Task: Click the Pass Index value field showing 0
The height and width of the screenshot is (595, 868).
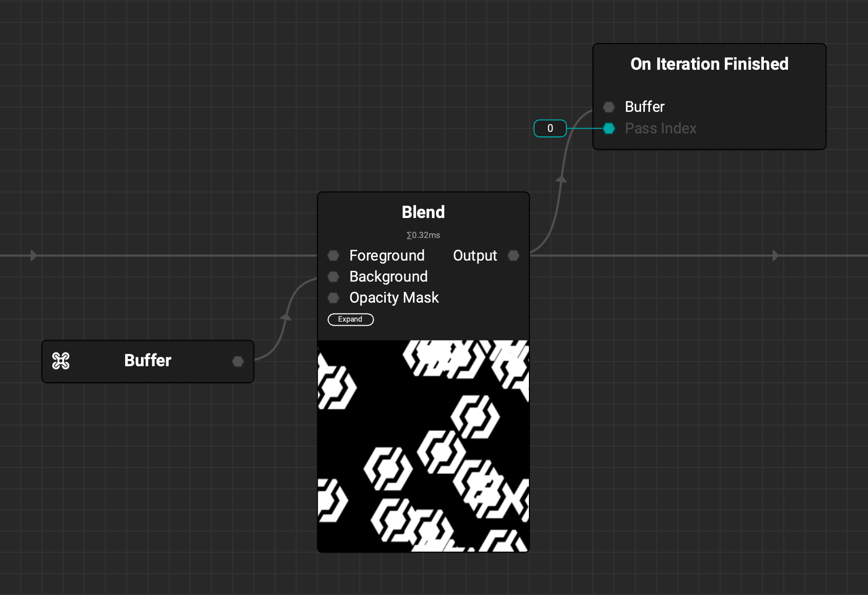Action: [550, 128]
